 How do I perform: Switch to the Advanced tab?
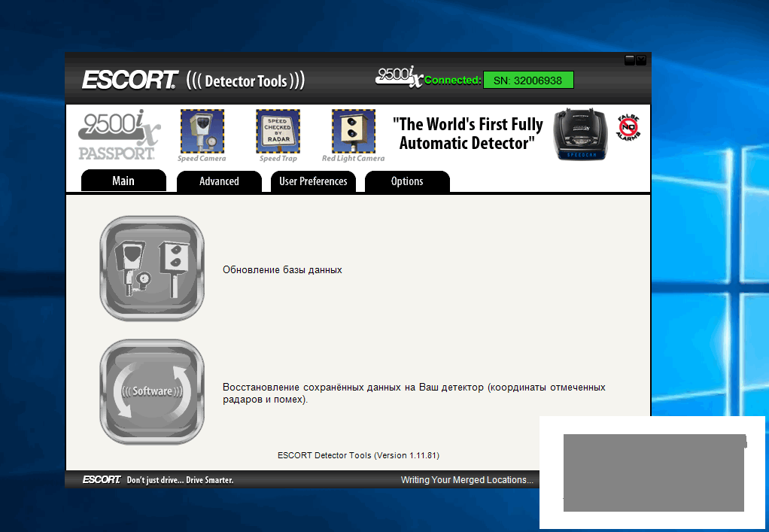[219, 181]
